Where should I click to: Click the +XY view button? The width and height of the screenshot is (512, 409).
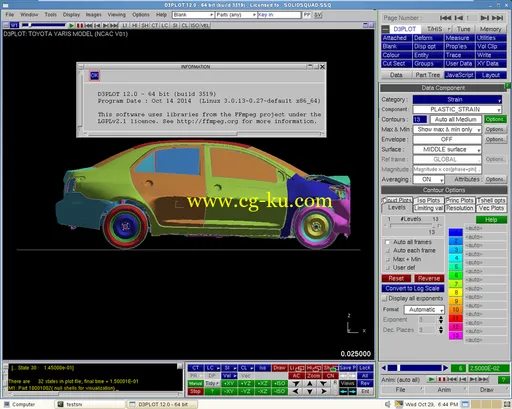click(229, 383)
